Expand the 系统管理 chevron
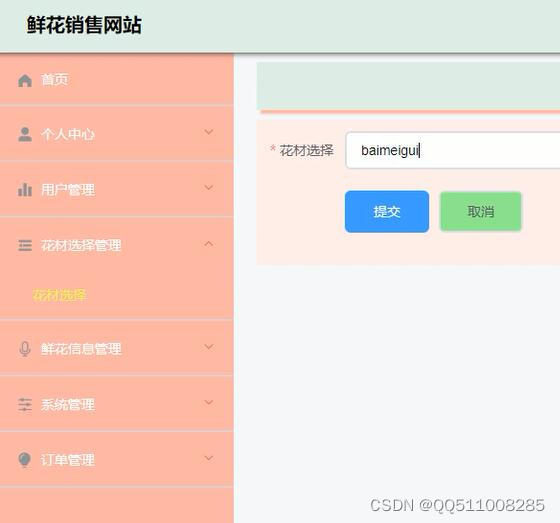This screenshot has height=523, width=560. (209, 402)
